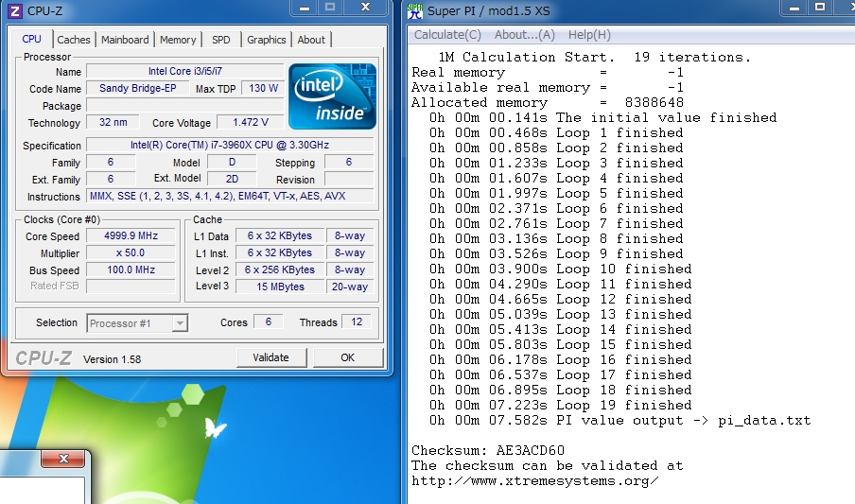Open the Calculate(C) menu
The width and height of the screenshot is (855, 504).
[447, 35]
